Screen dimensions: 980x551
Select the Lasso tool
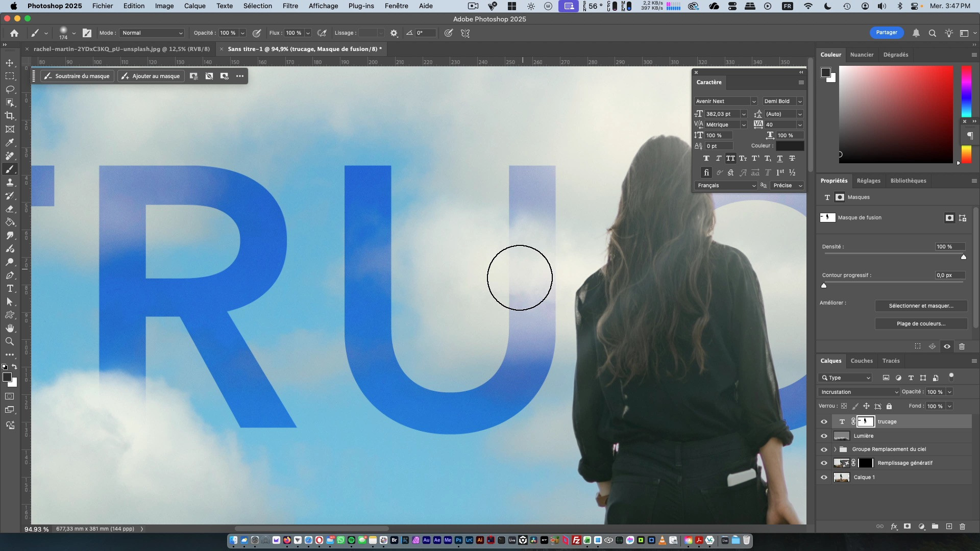[10, 89]
